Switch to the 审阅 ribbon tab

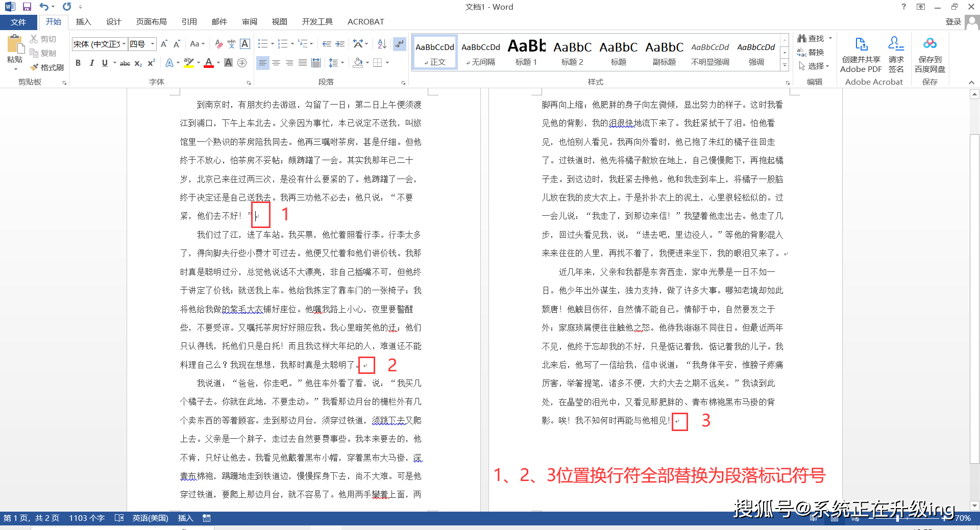pos(249,22)
